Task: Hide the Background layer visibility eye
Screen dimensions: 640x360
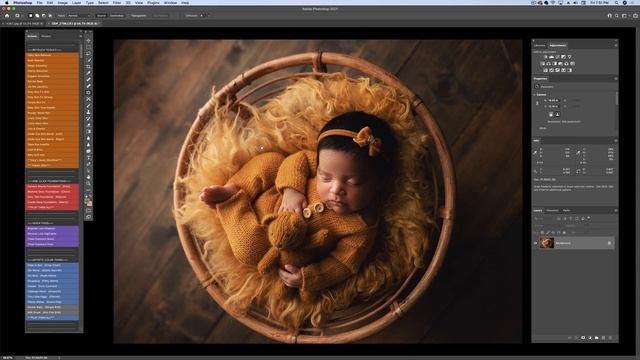Action: pyautogui.click(x=536, y=243)
